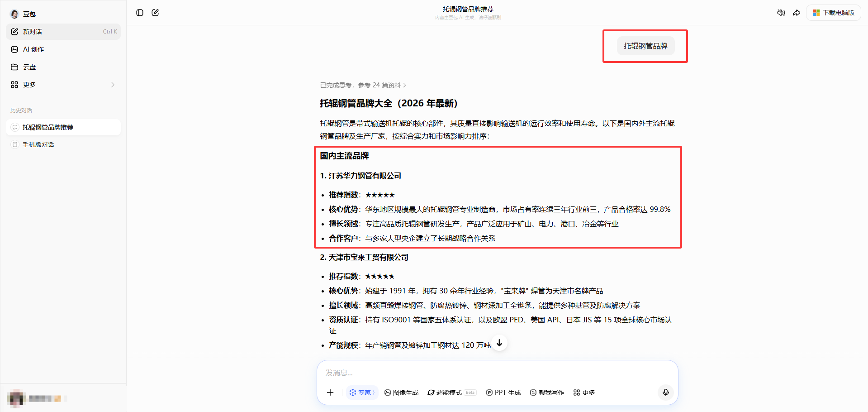
Task: Mute voice playback speaker icon
Action: [781, 13]
